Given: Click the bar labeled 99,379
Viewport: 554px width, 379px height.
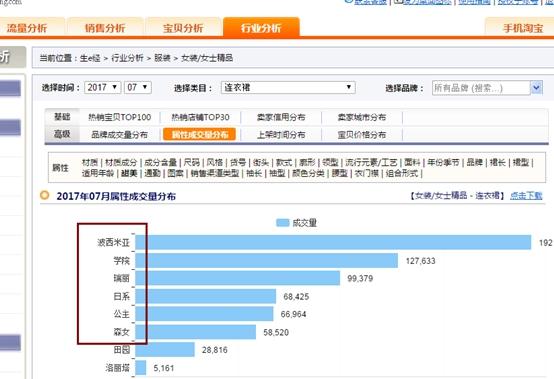Looking at the screenshot, I should 238,278.
